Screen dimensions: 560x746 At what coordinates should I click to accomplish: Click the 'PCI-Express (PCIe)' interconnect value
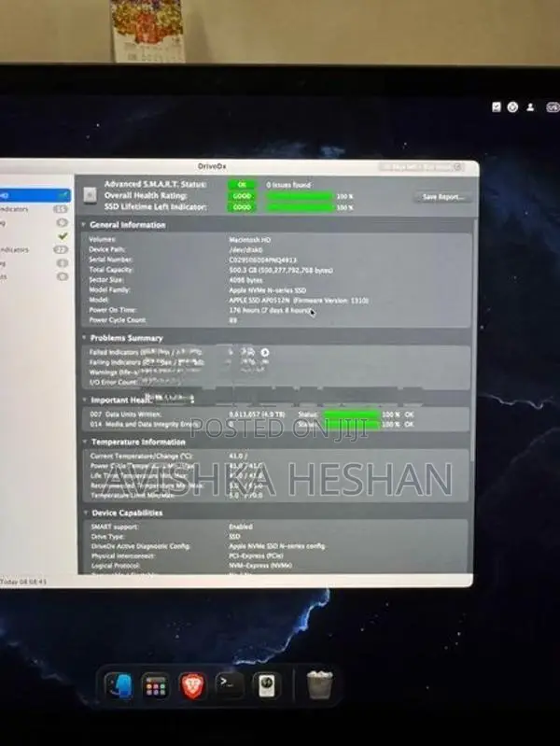(x=256, y=556)
